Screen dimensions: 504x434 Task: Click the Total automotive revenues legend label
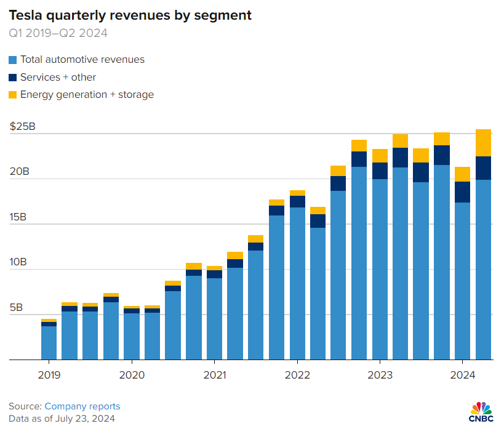pyautogui.click(x=82, y=60)
